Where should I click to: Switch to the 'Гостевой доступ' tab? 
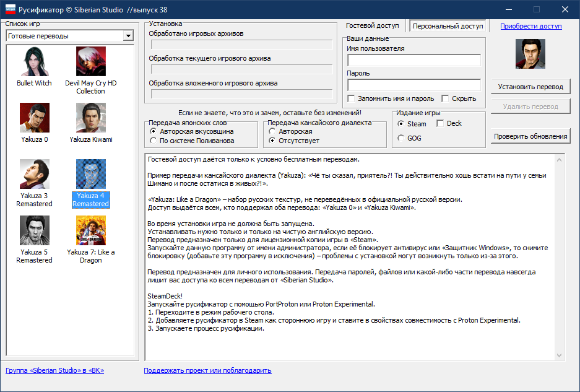(373, 25)
